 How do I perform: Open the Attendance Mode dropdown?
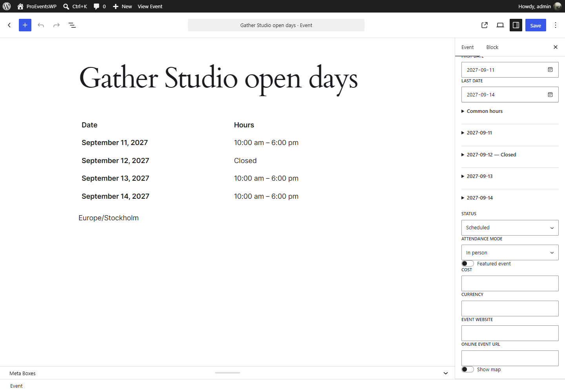click(x=510, y=252)
